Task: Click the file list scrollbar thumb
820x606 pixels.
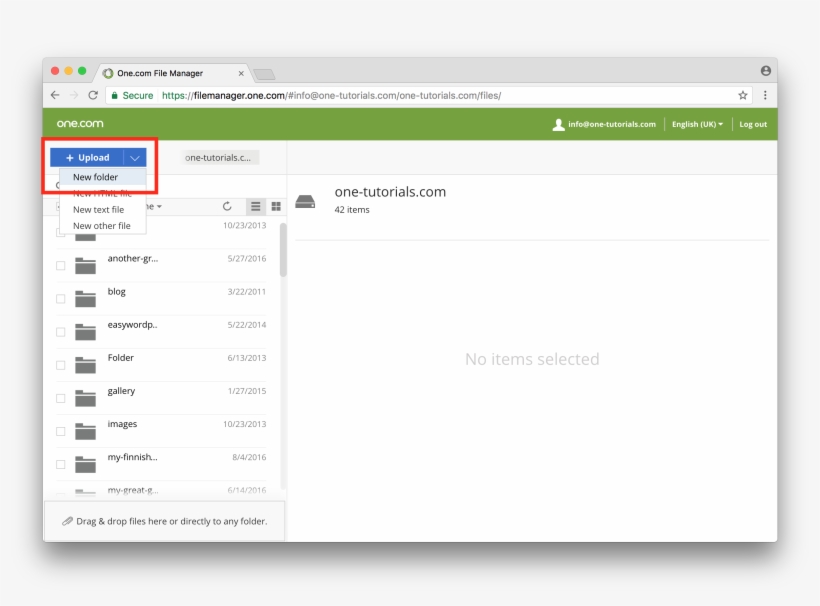Action: click(283, 250)
